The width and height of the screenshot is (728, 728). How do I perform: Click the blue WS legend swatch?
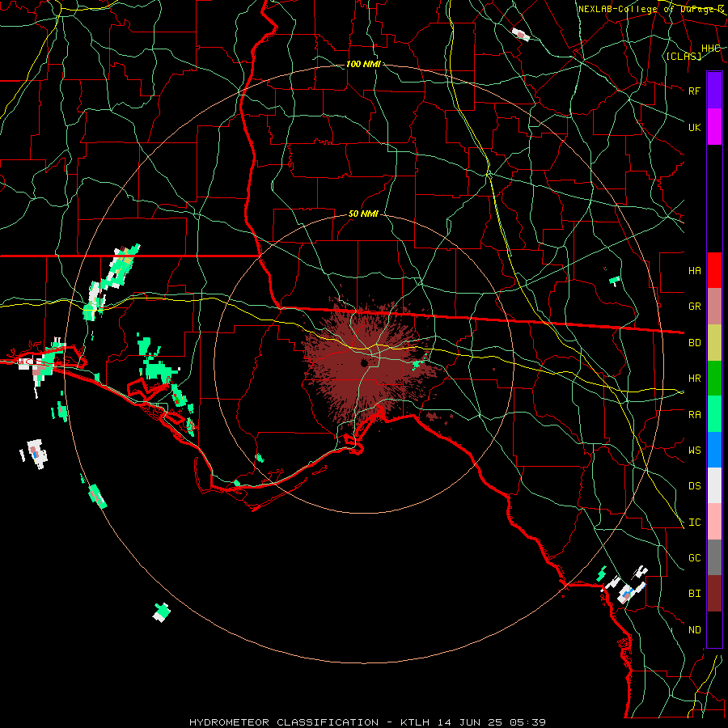click(714, 450)
